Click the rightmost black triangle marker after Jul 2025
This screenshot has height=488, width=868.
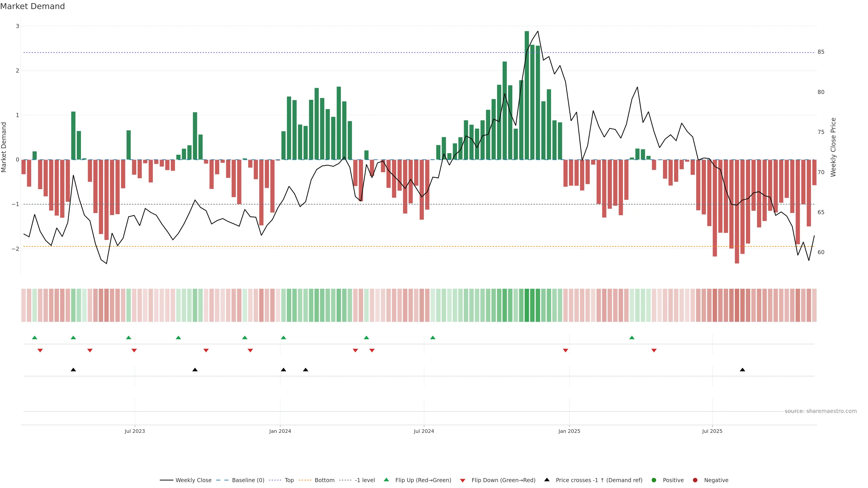[x=742, y=370]
